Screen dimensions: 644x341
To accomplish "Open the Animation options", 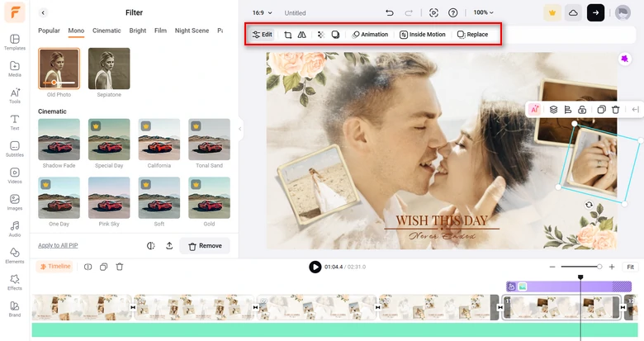I will (370, 35).
